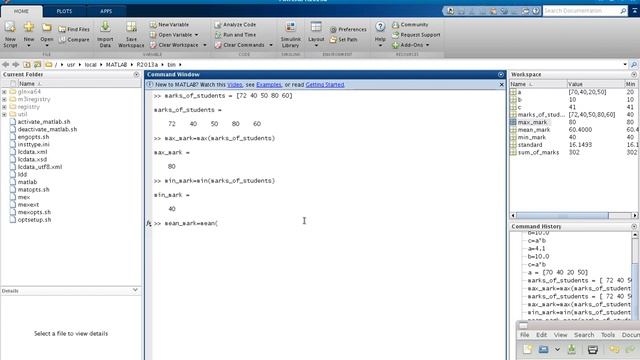Open the Video link in the banner

[x=235, y=85]
